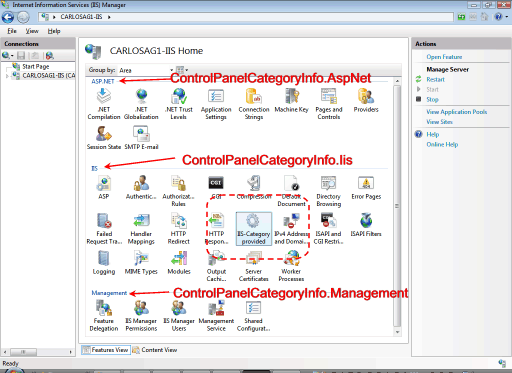Click the Connections pane horizontal scrollbar
Screen dimensions: 512x373
click(23, 352)
